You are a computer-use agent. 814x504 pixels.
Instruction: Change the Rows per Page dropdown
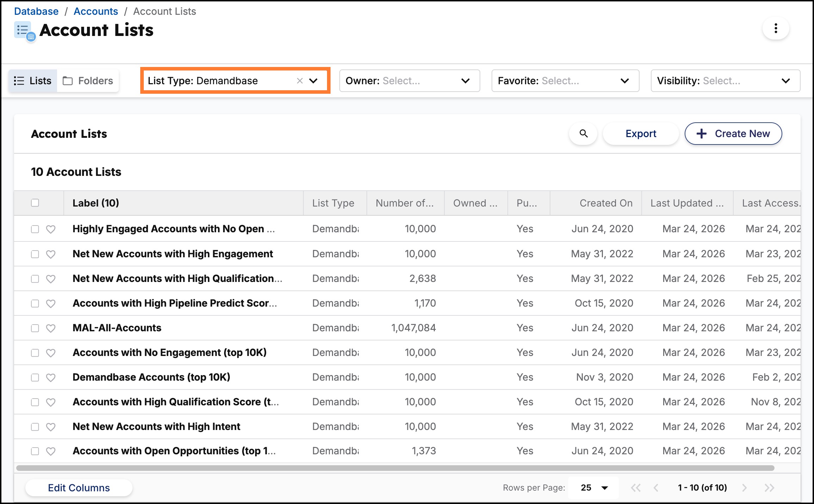tap(593, 488)
